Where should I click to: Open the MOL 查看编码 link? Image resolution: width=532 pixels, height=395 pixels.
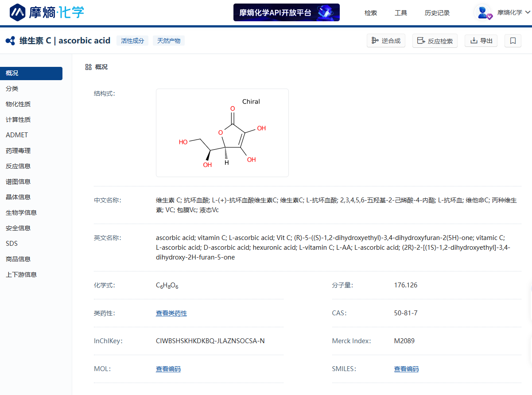tap(168, 369)
